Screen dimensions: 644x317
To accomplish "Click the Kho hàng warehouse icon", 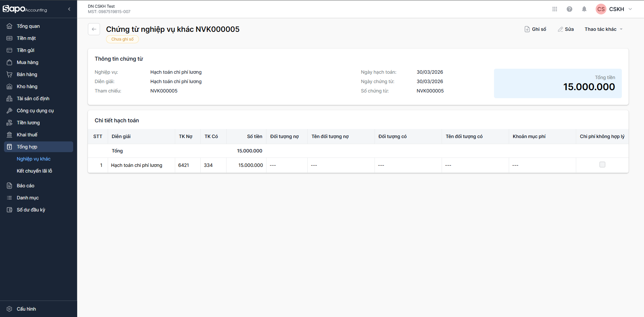I will coord(9,86).
